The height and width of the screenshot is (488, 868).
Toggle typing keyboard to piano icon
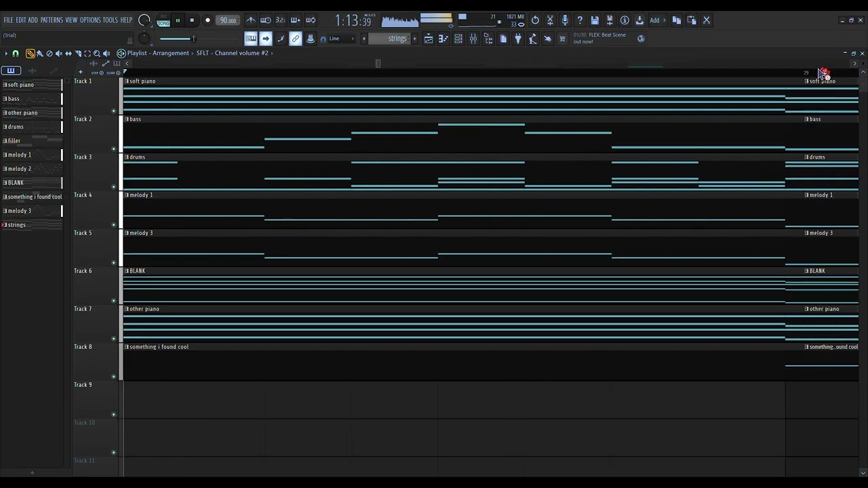tap(251, 39)
